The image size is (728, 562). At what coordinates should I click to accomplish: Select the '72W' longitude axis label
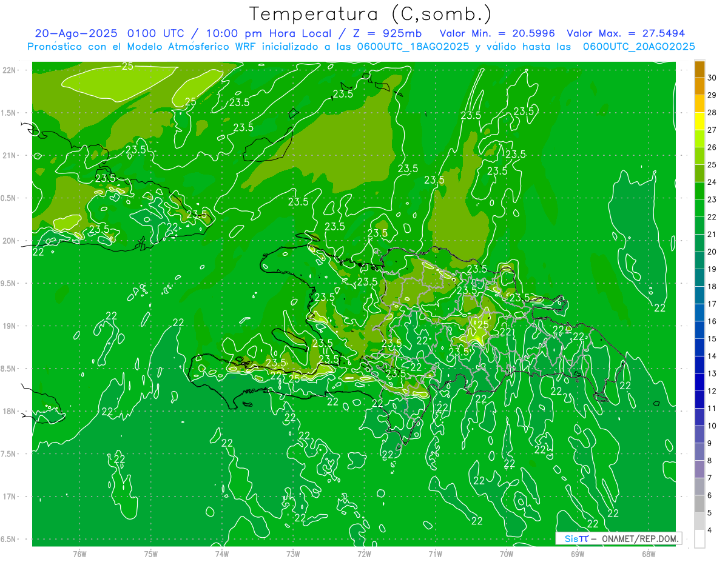pyautogui.click(x=364, y=554)
